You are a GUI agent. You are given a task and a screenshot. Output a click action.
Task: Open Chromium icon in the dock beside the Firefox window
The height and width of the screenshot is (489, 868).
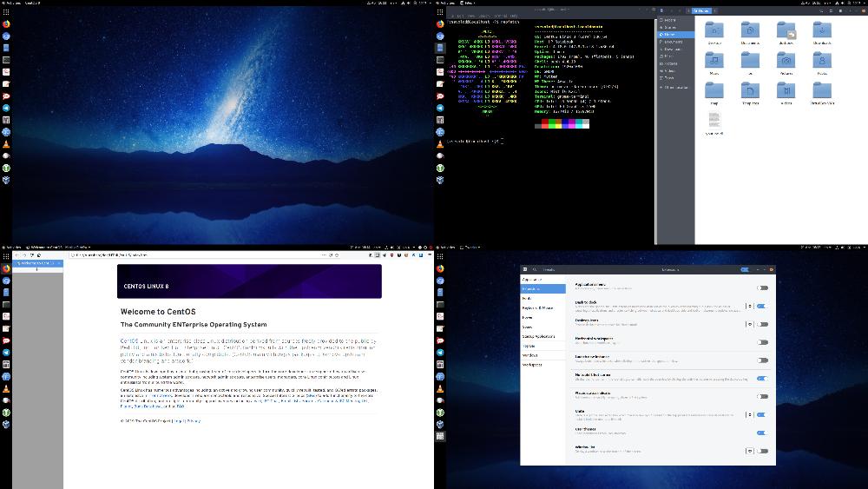point(6,281)
